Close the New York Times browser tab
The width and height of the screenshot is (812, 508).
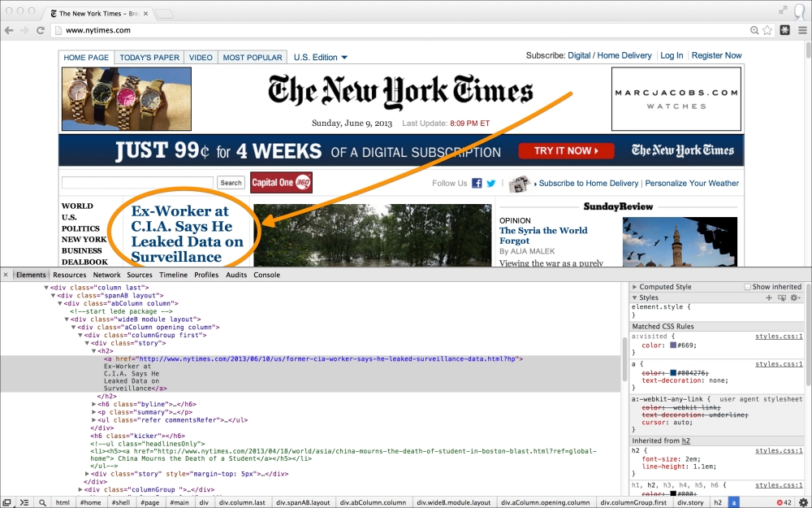point(145,14)
